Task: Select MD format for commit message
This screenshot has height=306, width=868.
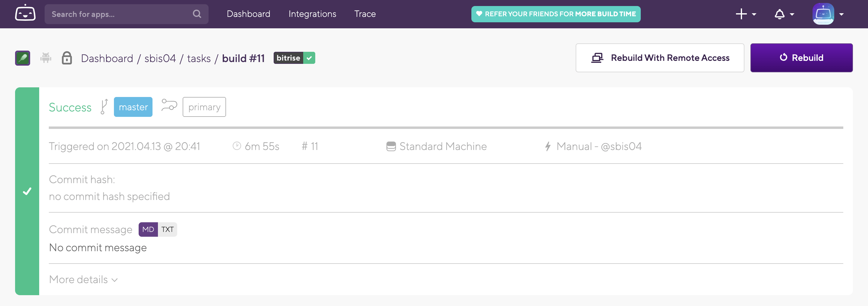Action: (x=148, y=229)
